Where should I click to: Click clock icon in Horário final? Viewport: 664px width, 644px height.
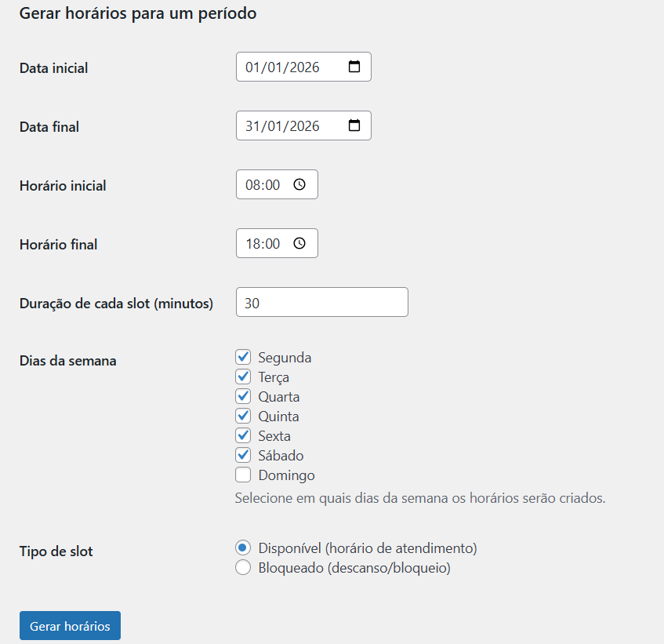299,243
